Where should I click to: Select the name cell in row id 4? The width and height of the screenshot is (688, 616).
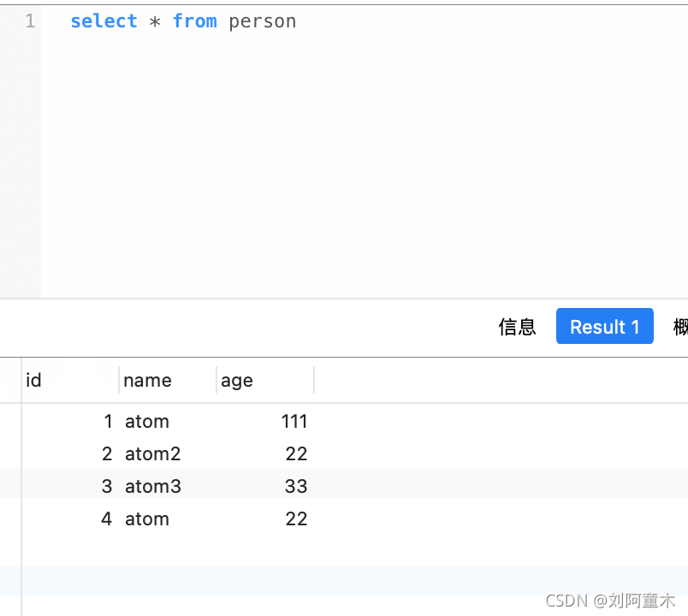(168, 518)
